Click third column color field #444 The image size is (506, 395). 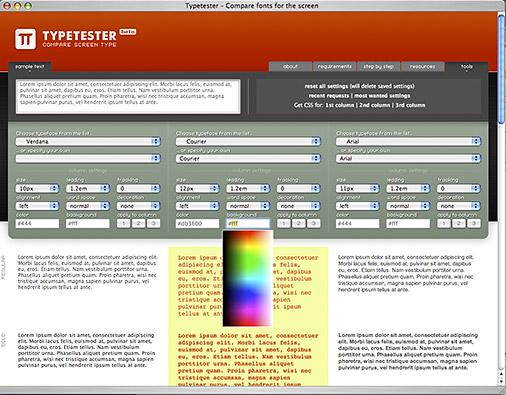pos(357,223)
